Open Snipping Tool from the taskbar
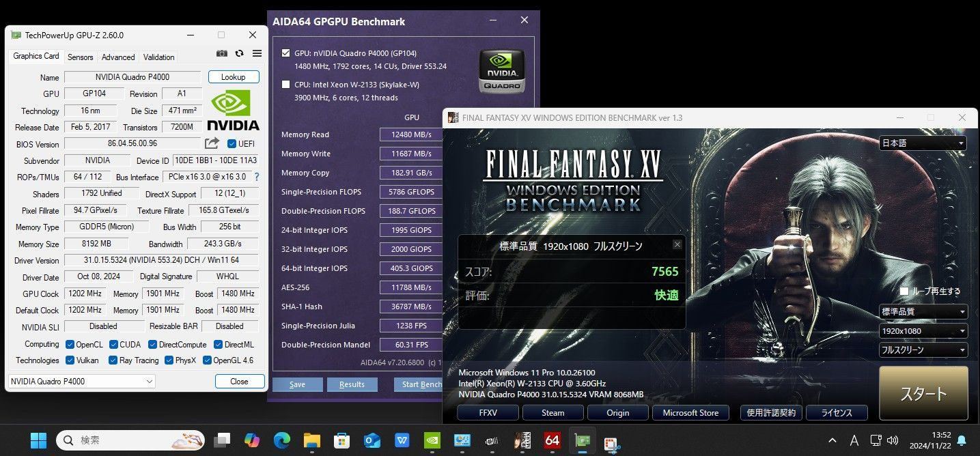This screenshot has height=456, width=980. pos(613,442)
